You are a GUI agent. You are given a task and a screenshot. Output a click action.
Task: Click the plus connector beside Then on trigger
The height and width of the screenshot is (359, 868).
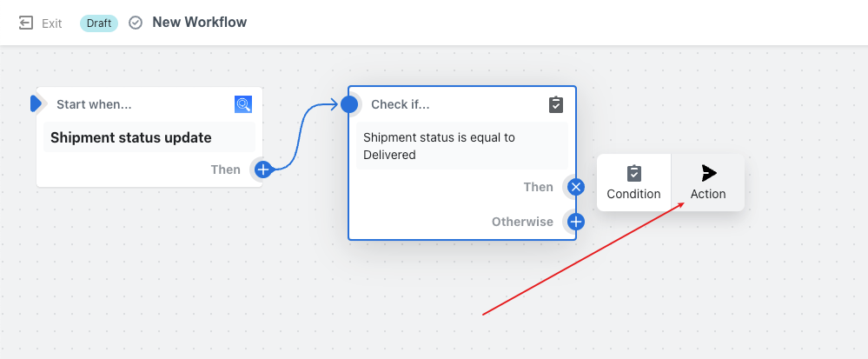[x=263, y=169]
